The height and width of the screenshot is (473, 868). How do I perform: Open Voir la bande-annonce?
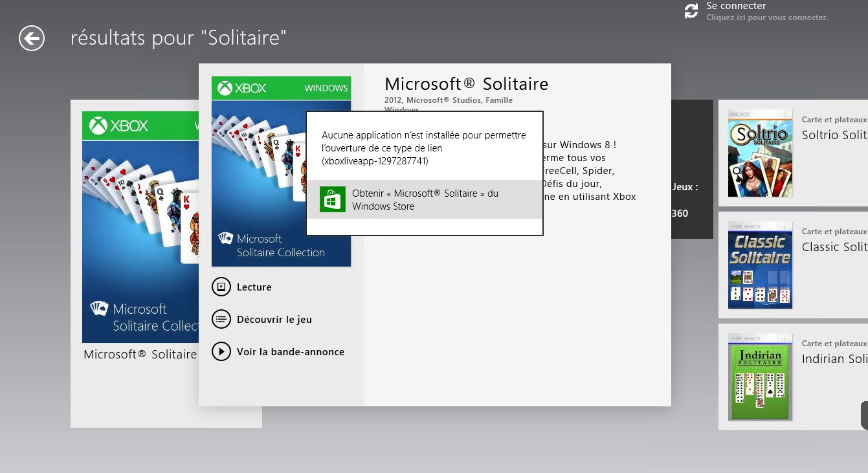tap(291, 352)
